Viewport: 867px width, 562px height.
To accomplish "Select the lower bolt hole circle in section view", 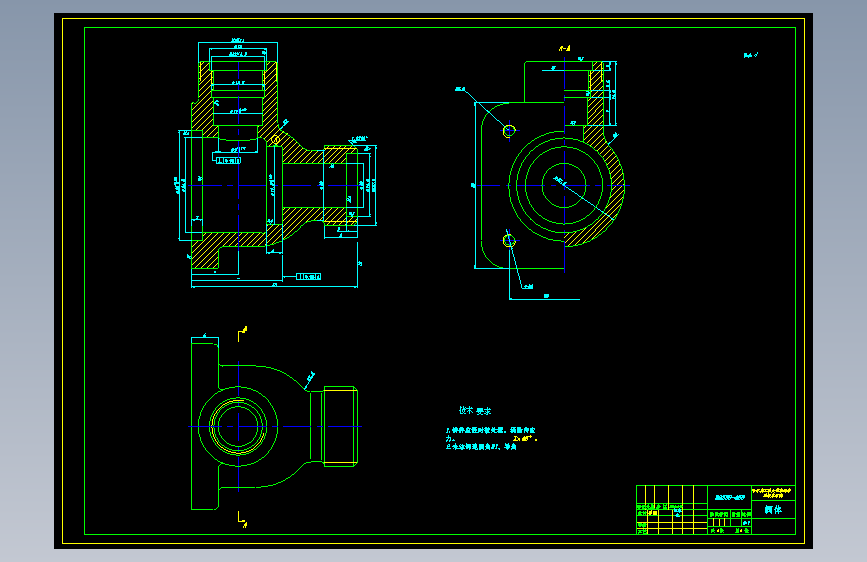I will pyautogui.click(x=509, y=241).
